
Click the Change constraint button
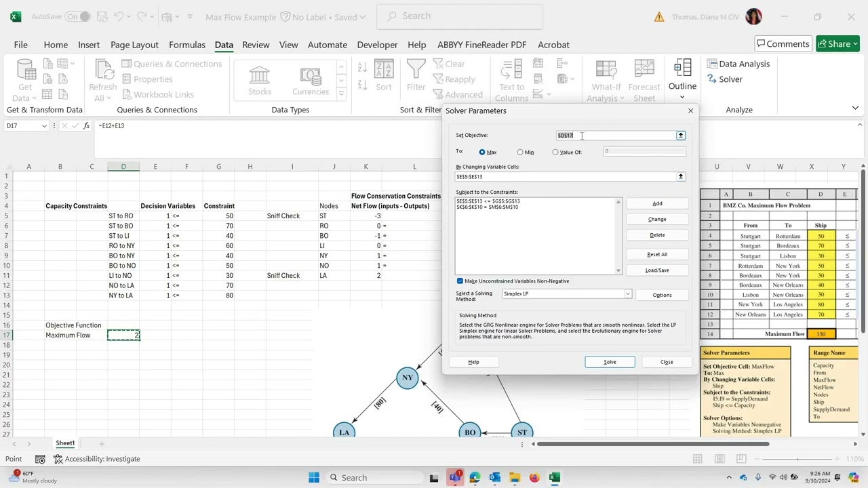(x=657, y=220)
